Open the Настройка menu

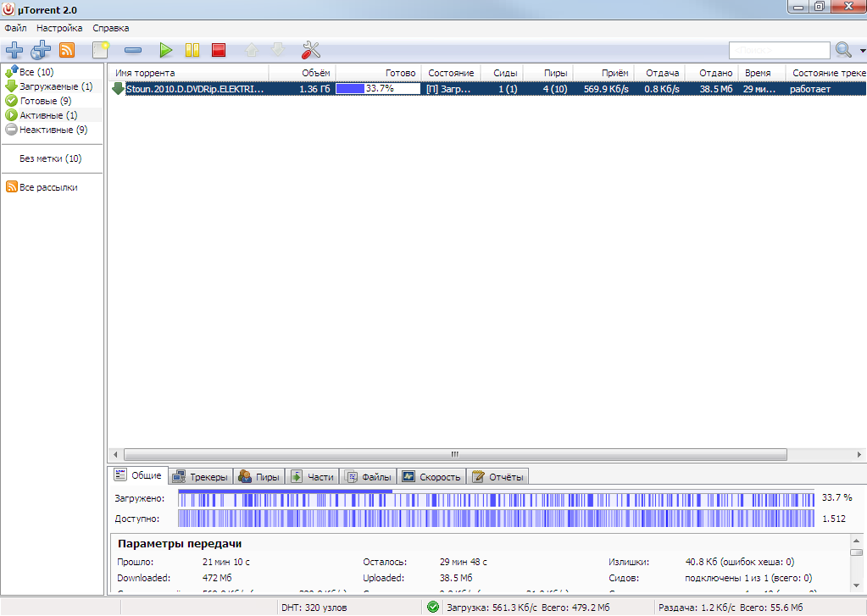[59, 28]
